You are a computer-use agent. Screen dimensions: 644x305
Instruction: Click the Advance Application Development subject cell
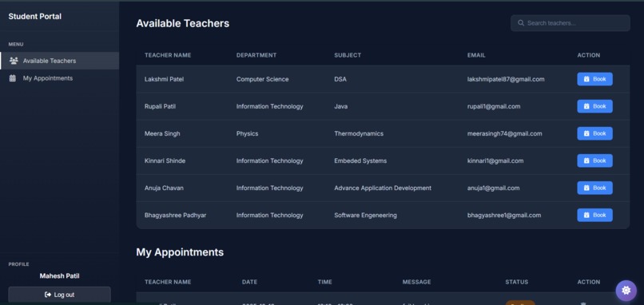coord(383,188)
